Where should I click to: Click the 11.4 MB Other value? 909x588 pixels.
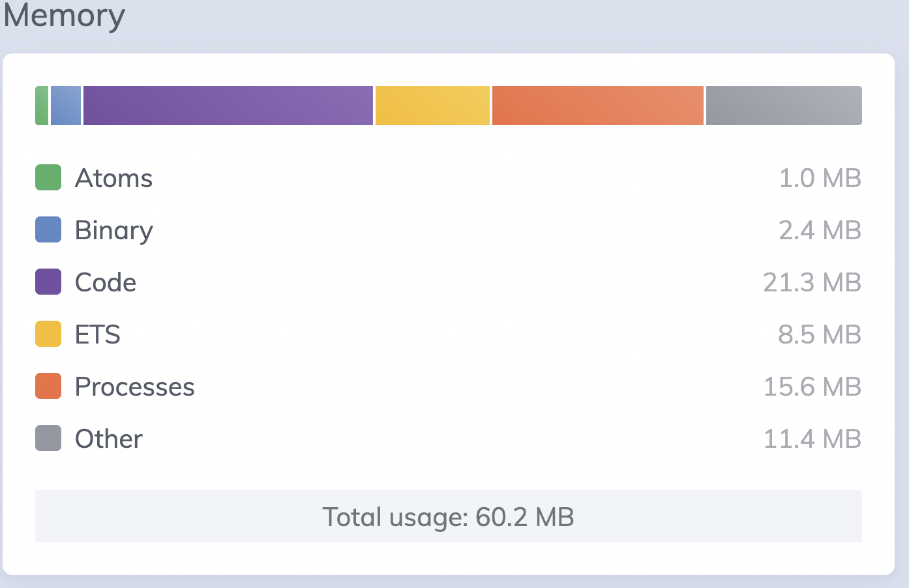point(812,439)
